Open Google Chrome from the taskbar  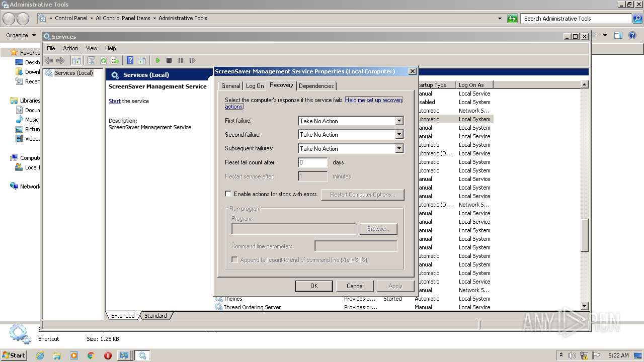pos(91,355)
